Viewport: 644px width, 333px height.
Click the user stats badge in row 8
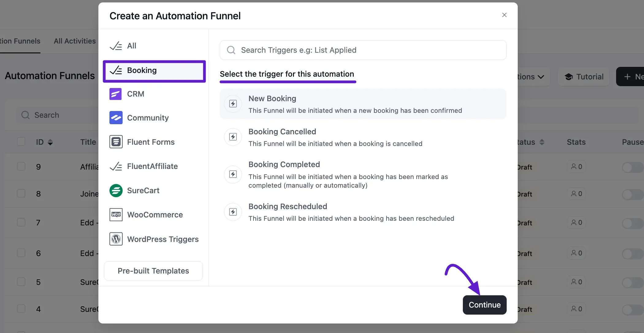tap(576, 193)
